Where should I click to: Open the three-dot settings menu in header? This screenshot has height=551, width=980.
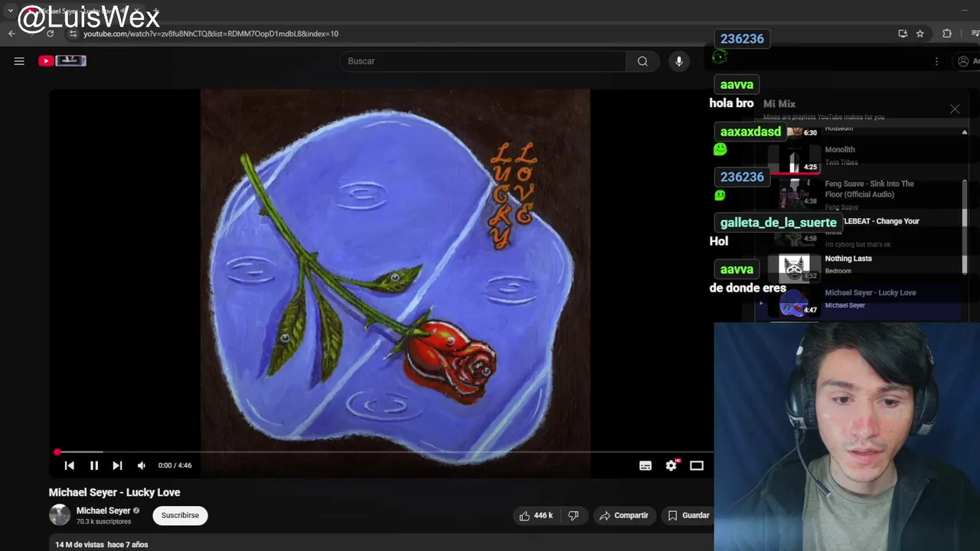click(936, 61)
